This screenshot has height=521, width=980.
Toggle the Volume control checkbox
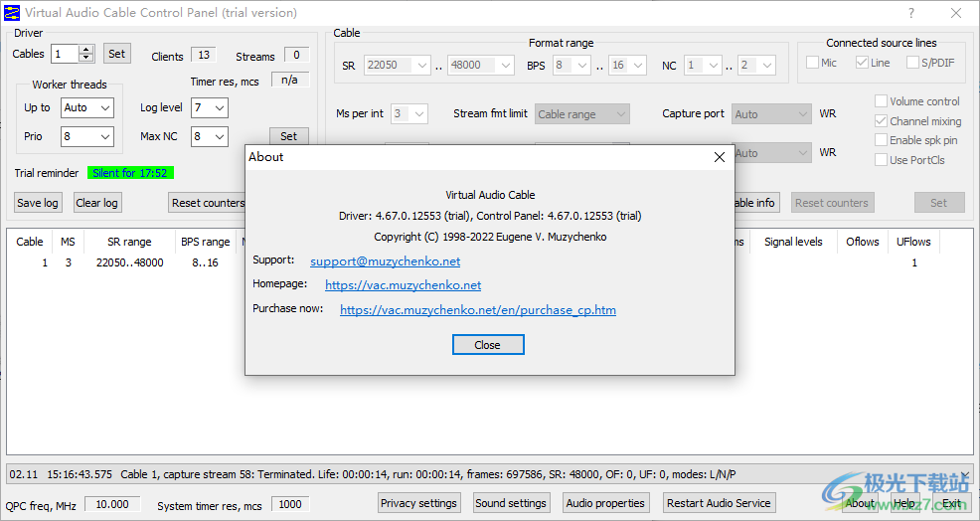[x=881, y=101]
